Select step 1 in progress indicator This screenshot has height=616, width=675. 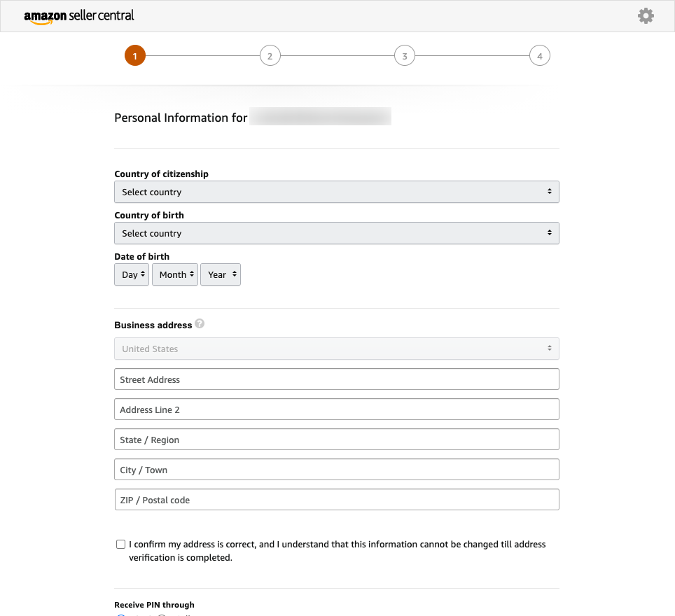[x=135, y=55]
